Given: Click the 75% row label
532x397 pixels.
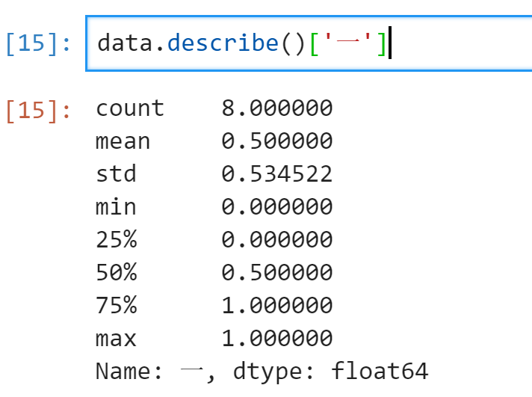Looking at the screenshot, I should (x=116, y=305).
